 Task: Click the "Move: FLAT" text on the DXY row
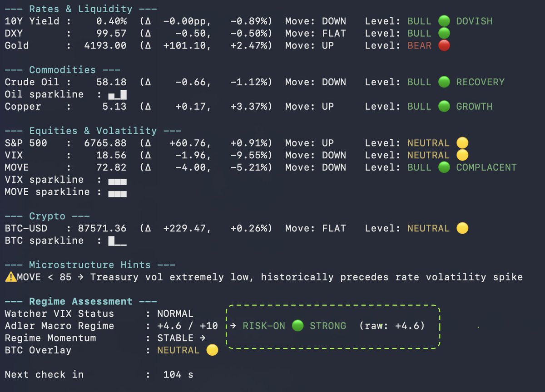click(x=315, y=33)
